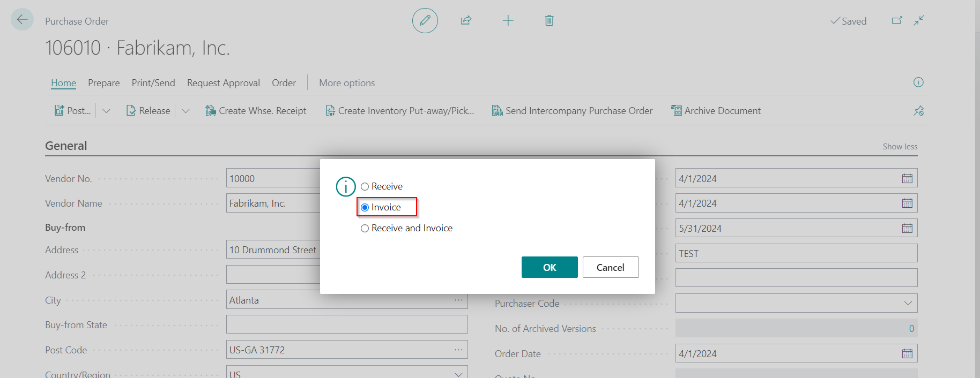Open City lookup ellipsis

coord(458,300)
